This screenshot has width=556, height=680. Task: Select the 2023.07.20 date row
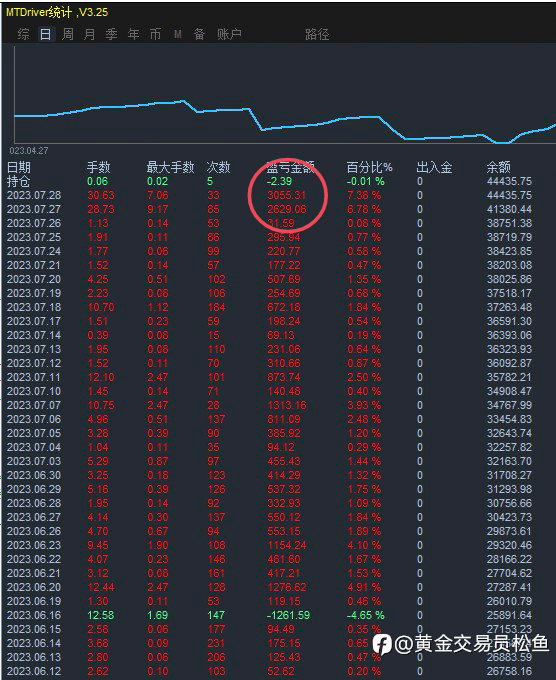tap(34, 279)
